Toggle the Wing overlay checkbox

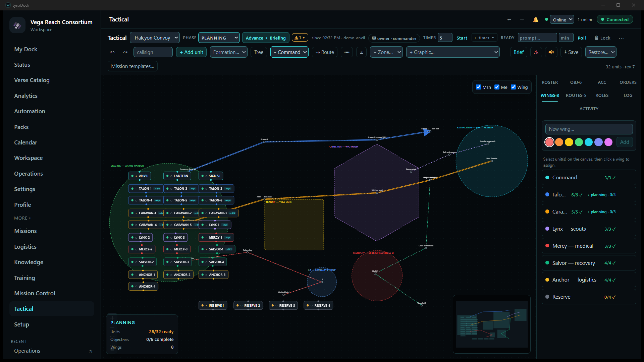click(513, 87)
